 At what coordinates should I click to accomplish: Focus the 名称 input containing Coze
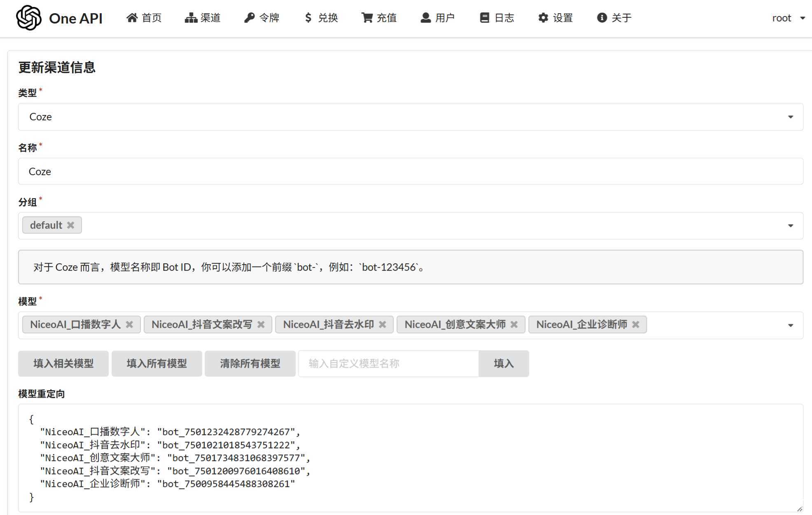(x=411, y=171)
